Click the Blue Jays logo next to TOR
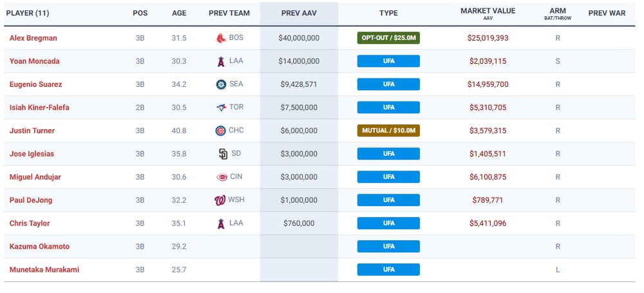The height and width of the screenshot is (293, 644). point(221,108)
